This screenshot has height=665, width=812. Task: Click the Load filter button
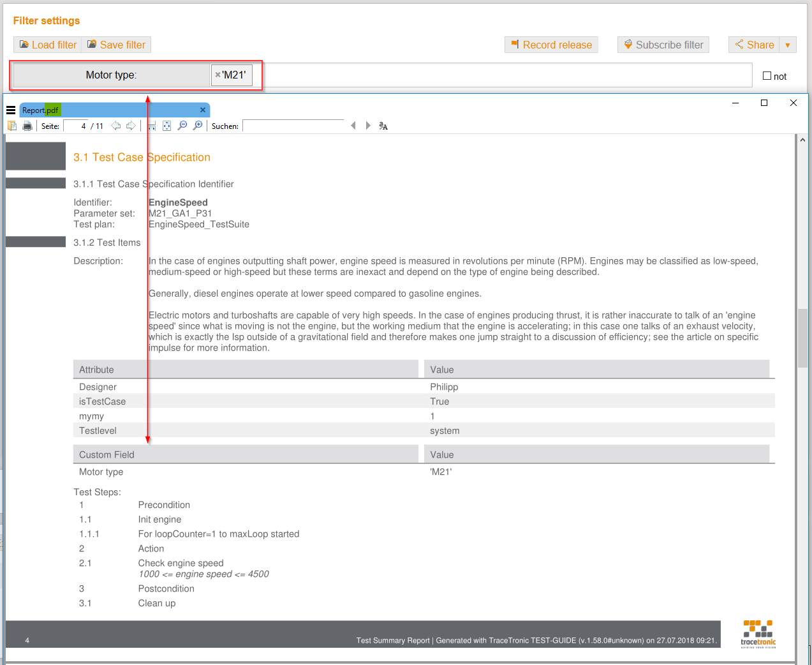click(x=47, y=45)
